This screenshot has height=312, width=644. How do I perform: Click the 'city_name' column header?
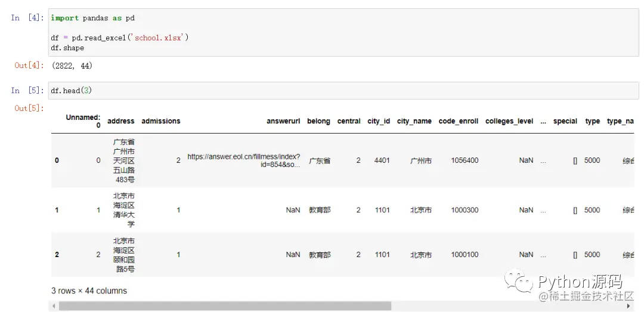[414, 121]
